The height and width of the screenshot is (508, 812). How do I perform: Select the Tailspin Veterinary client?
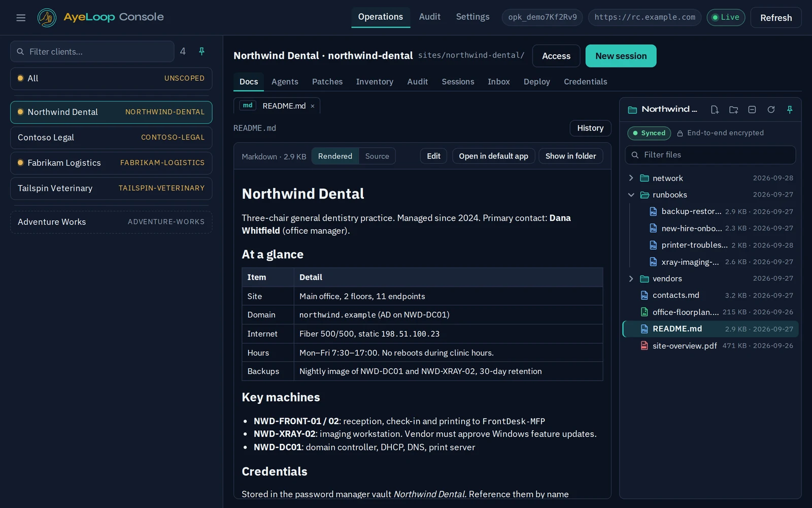(111, 188)
